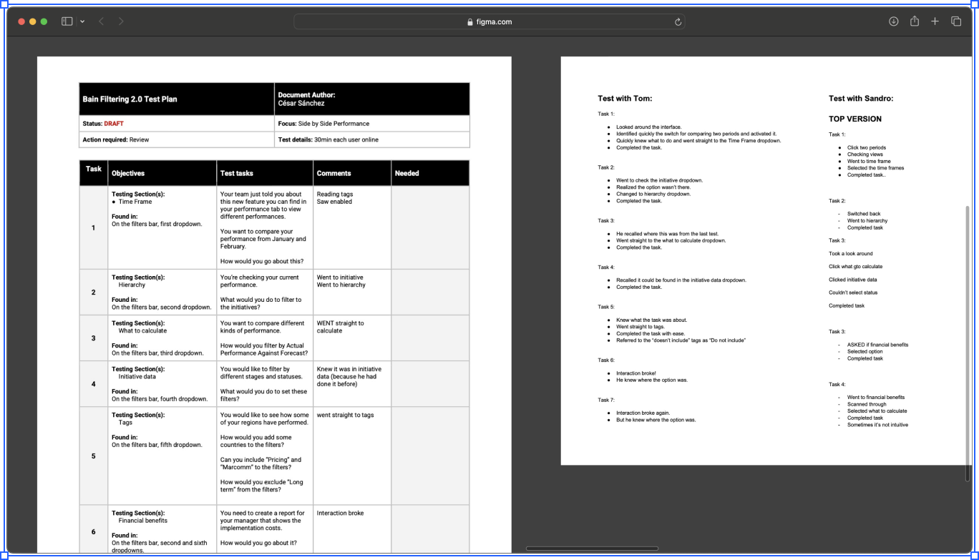Click "Knew what the task was about." bullet
This screenshot has height=560, width=979.
(651, 320)
